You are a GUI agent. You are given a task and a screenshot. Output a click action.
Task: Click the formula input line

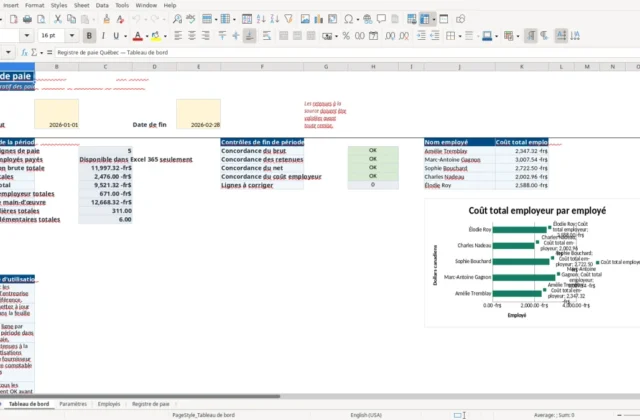(347, 52)
